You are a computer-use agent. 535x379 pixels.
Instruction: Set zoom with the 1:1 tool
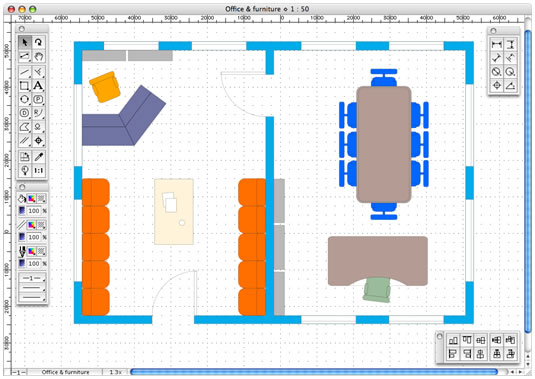click(x=38, y=170)
